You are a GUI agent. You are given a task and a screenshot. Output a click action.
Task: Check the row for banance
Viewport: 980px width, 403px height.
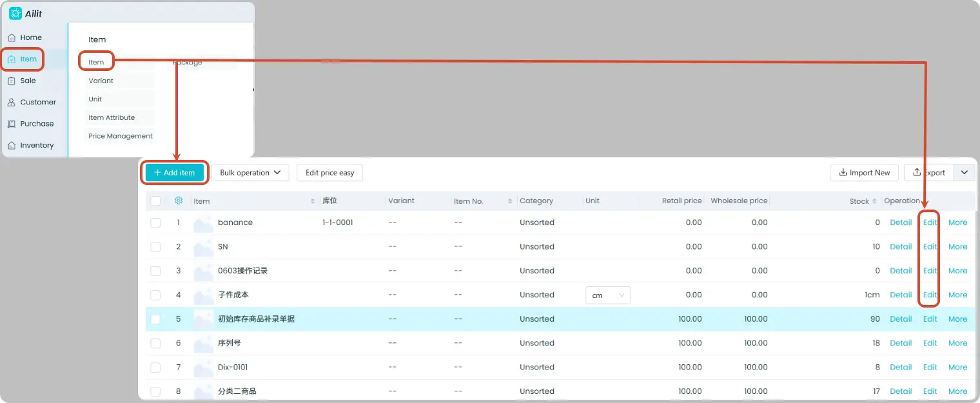pyautogui.click(x=155, y=222)
